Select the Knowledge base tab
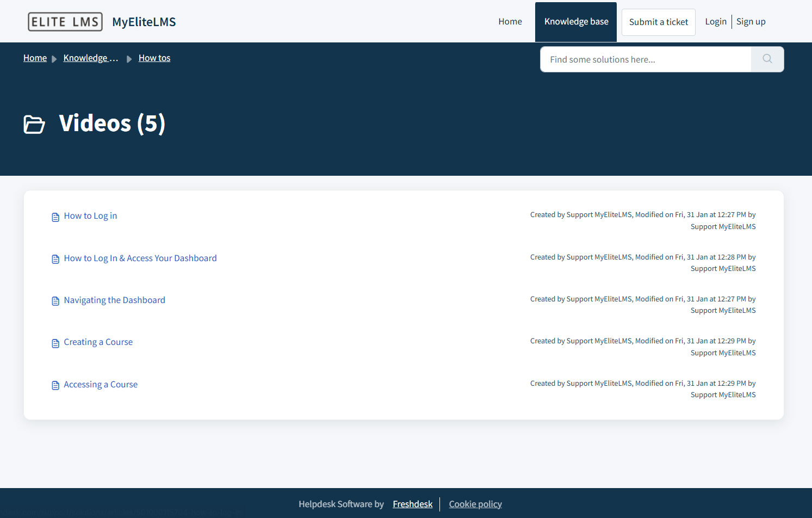Viewport: 812px width, 518px height. pyautogui.click(x=576, y=22)
